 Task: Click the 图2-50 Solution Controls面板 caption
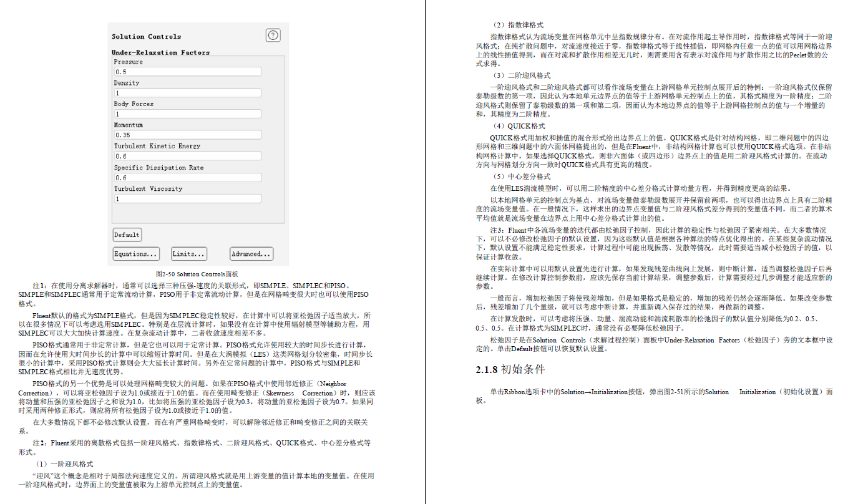click(x=197, y=274)
